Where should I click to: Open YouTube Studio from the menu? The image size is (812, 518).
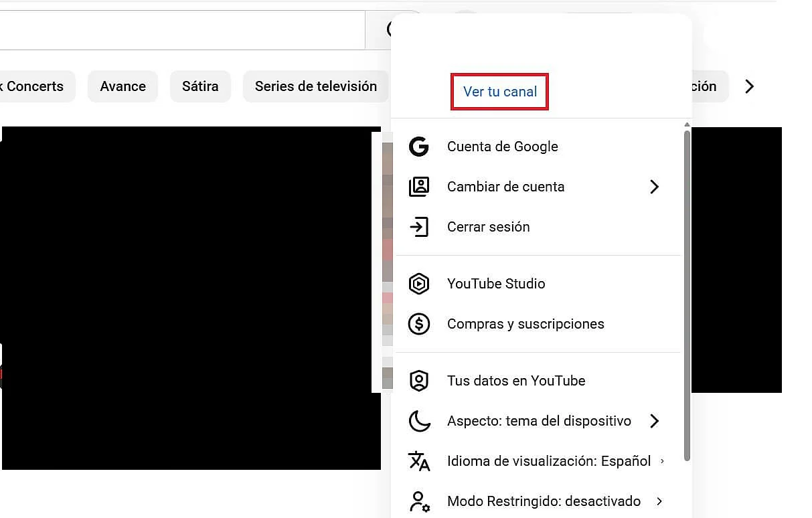click(x=538, y=284)
